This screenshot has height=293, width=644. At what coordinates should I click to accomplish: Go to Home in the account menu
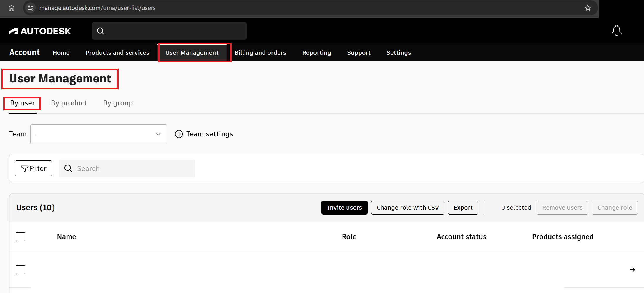click(x=61, y=53)
